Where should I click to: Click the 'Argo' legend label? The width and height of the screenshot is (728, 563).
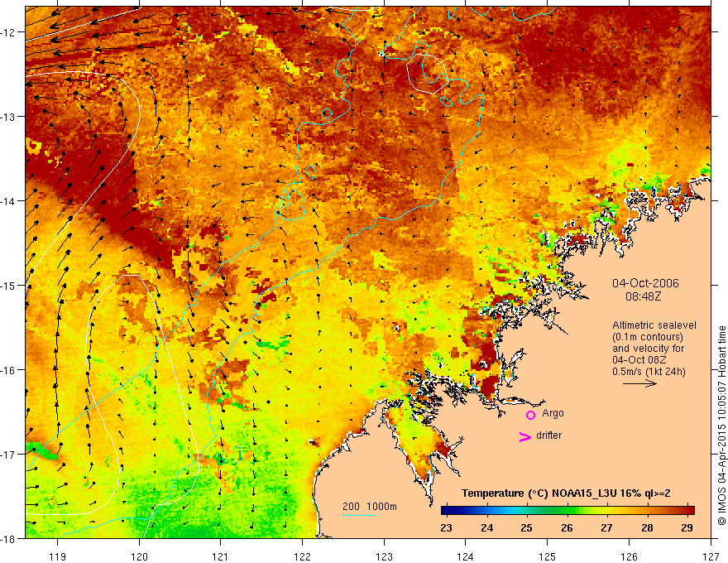pos(553,413)
